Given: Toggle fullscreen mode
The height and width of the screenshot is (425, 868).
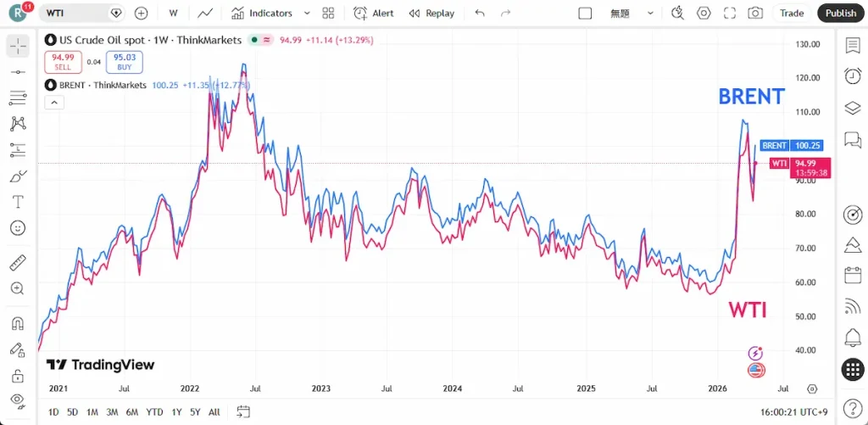Looking at the screenshot, I should click(730, 14).
